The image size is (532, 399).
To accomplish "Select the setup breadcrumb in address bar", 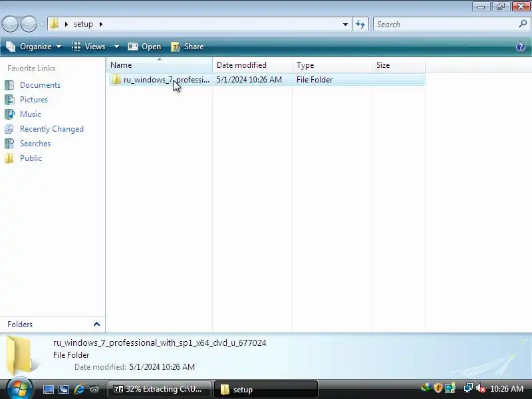I will pyautogui.click(x=84, y=24).
